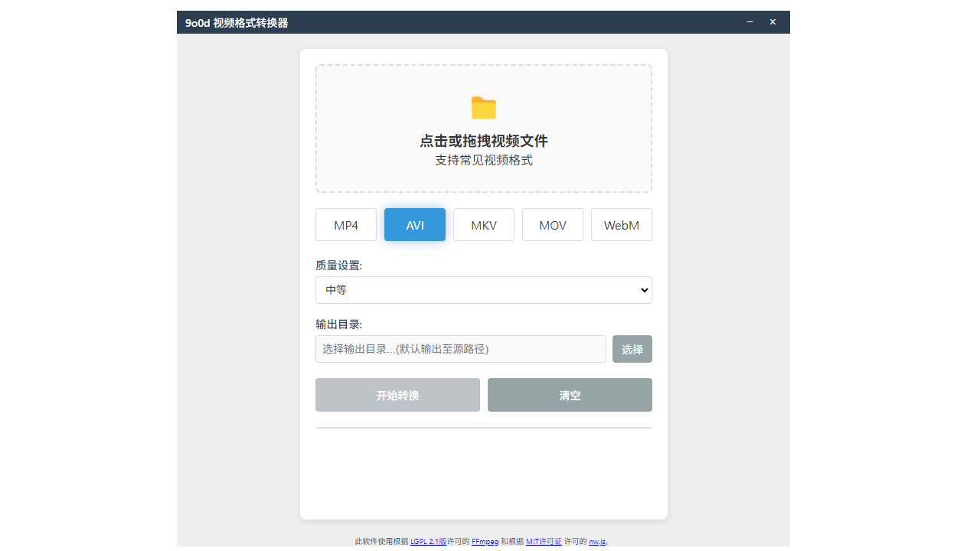Minimize the converter window

[x=749, y=22]
